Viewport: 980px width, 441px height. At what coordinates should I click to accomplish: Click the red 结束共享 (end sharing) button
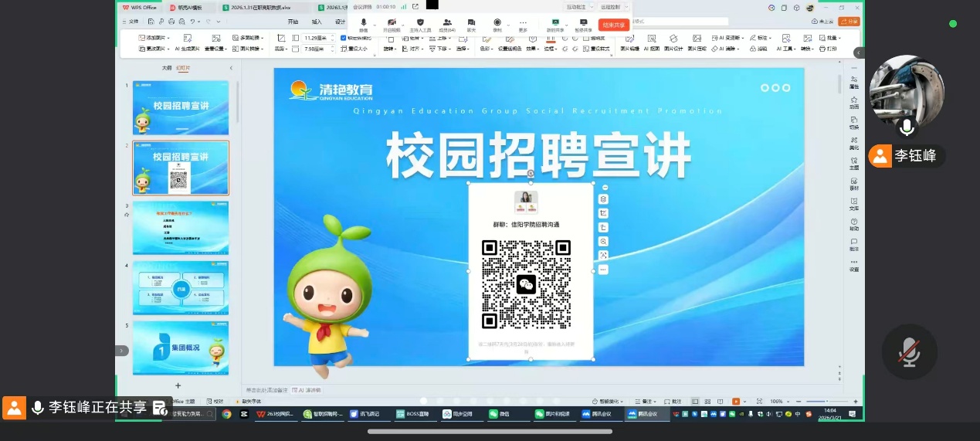click(x=614, y=25)
